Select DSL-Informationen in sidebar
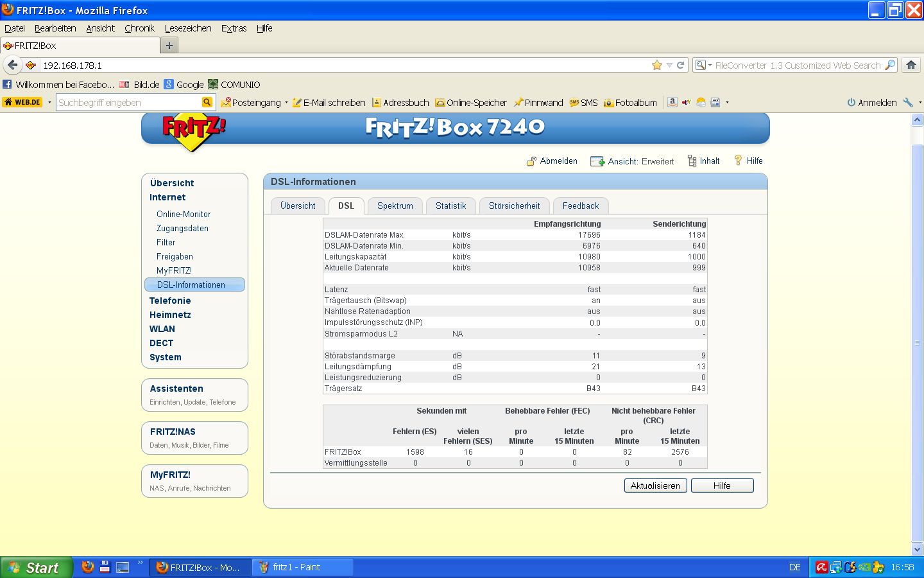Screen dimensions: 924x578 coord(194,285)
